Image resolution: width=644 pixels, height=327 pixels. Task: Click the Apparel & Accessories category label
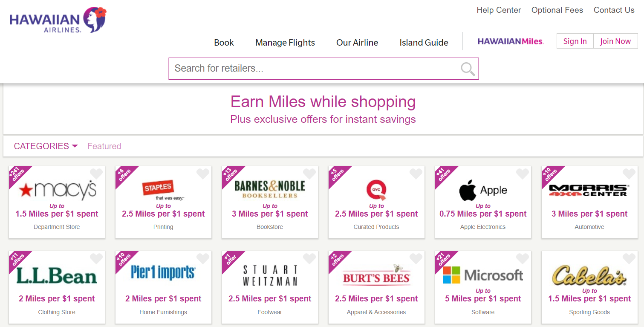coord(376,312)
